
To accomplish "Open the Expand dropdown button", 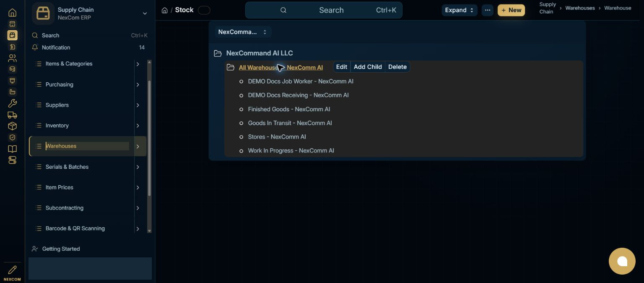I will click(459, 10).
